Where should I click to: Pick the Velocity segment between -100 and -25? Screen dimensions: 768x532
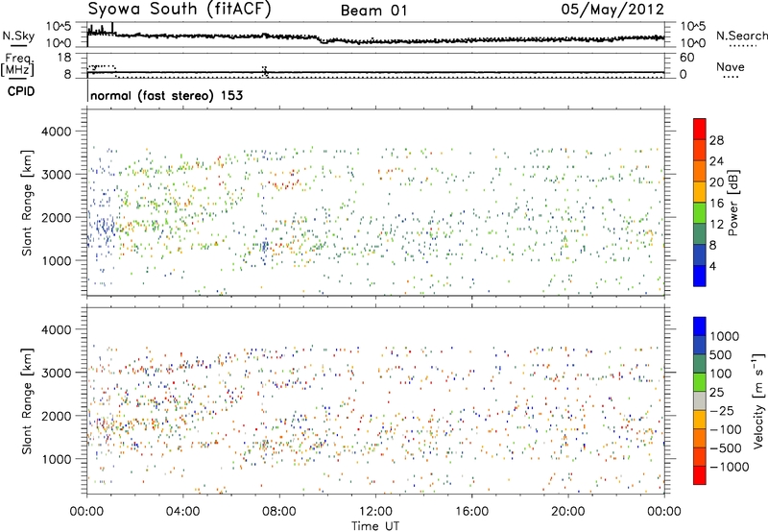tap(700, 420)
